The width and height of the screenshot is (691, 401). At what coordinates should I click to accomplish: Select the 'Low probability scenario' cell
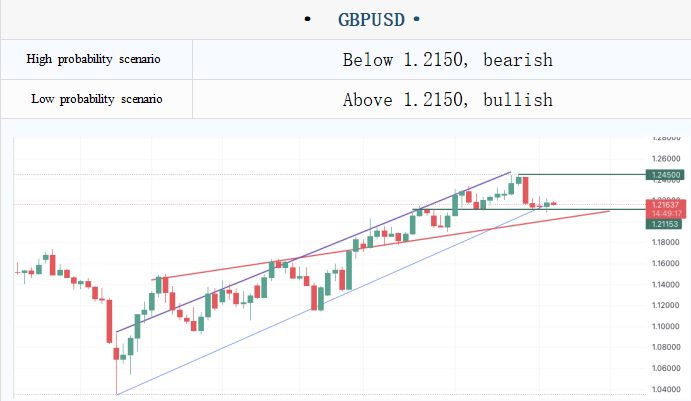click(97, 99)
